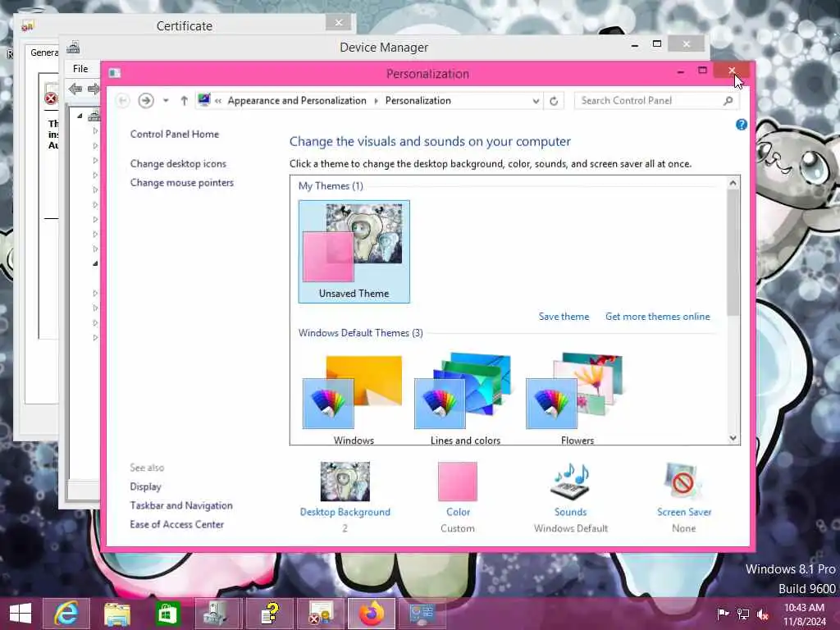The height and width of the screenshot is (630, 840).
Task: Open File Explorer from the taskbar
Action: pyautogui.click(x=117, y=614)
